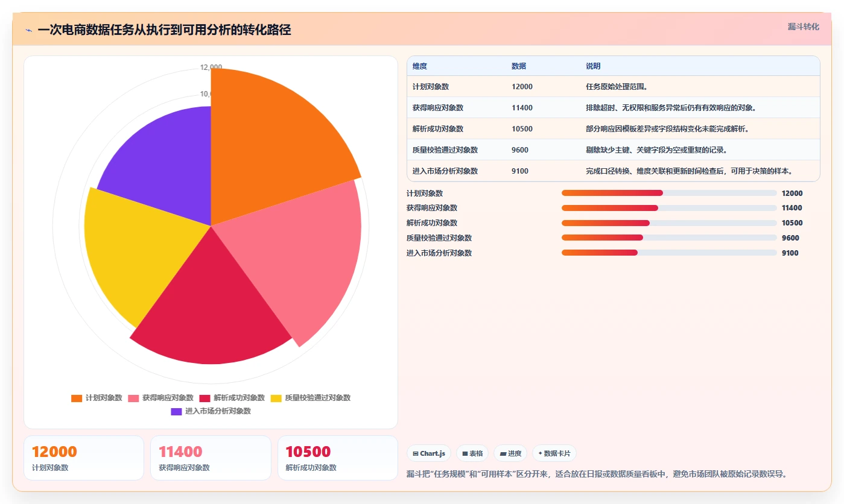Click the 12000 value in the table
Image resolution: width=844 pixels, height=504 pixels.
pos(522,87)
